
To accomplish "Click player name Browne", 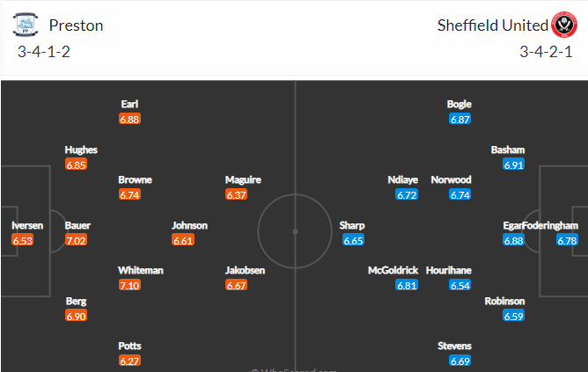I will tap(135, 179).
